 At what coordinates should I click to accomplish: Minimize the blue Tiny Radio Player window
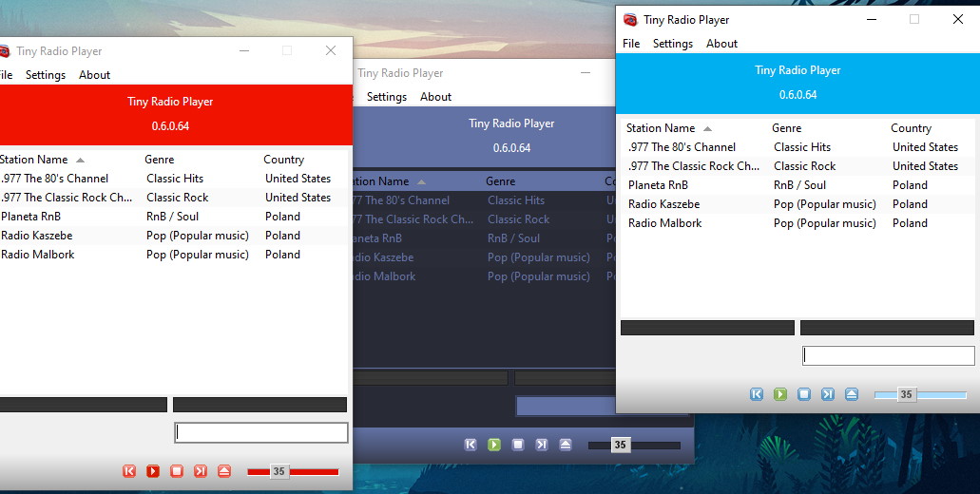point(872,19)
